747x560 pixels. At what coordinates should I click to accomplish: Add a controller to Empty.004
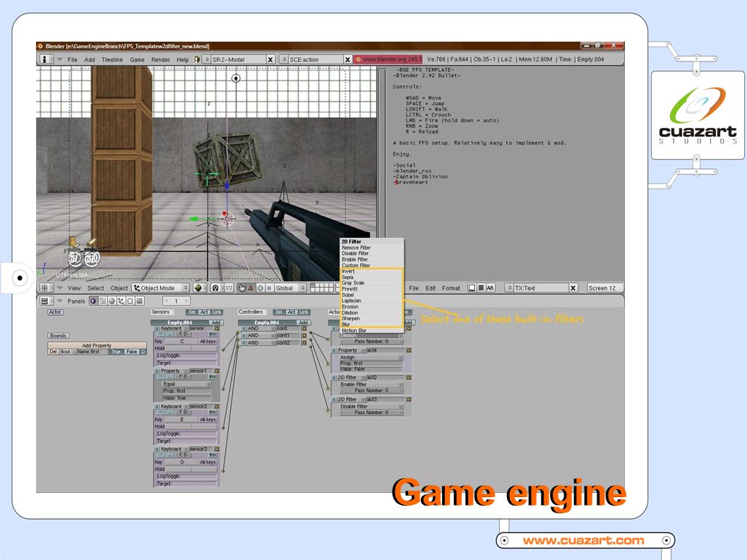[303, 323]
